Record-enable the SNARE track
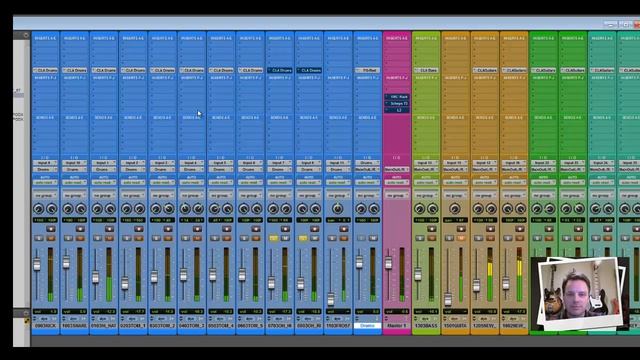This screenshot has height=360, width=640. pyautogui.click(x=80, y=229)
